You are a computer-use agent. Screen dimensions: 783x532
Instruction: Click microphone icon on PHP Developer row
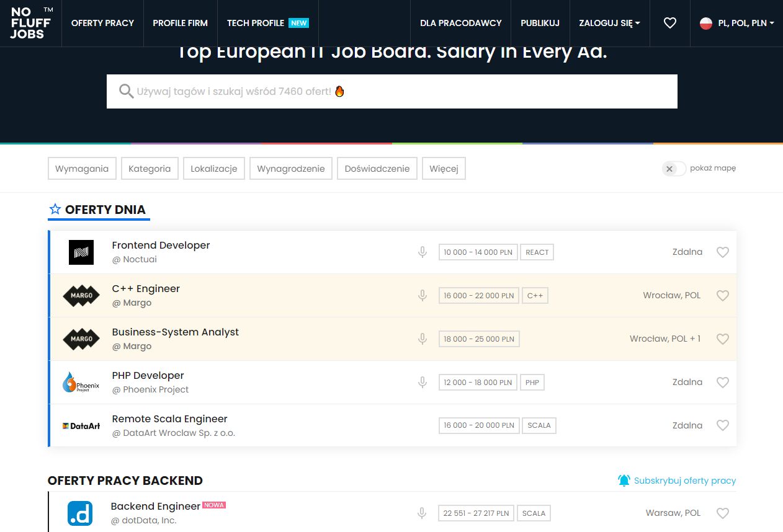click(x=423, y=383)
